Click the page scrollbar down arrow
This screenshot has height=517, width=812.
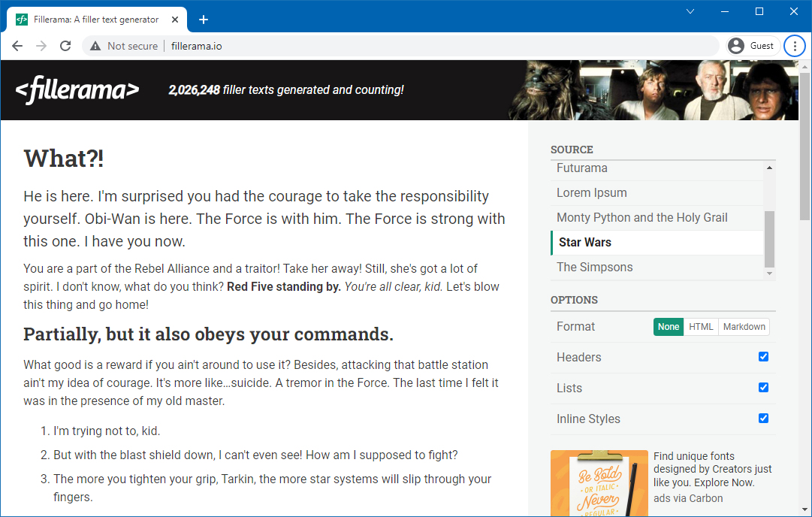(804, 509)
